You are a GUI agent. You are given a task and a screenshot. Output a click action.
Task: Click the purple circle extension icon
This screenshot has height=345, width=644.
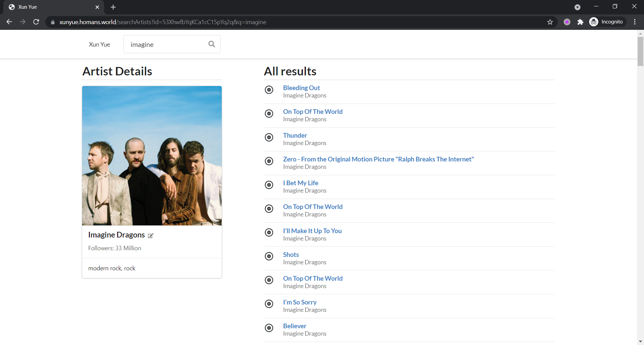click(567, 22)
